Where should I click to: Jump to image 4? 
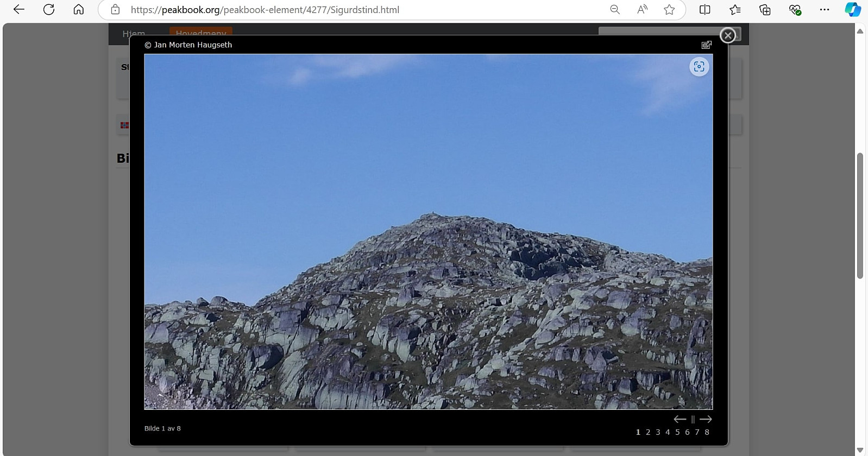coord(668,432)
